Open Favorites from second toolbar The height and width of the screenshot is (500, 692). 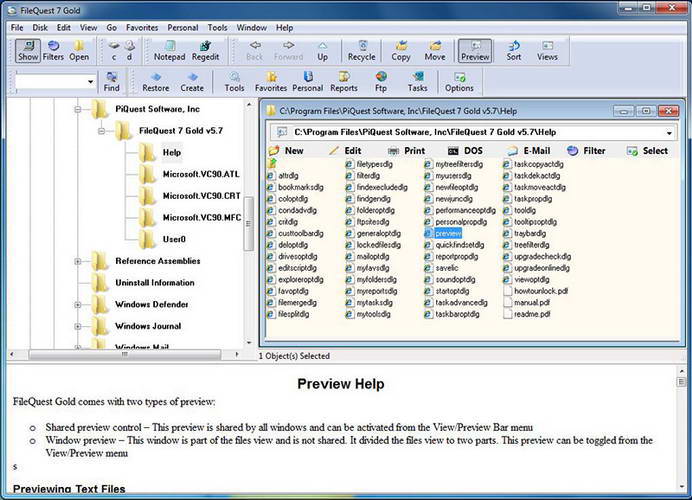tap(271, 82)
